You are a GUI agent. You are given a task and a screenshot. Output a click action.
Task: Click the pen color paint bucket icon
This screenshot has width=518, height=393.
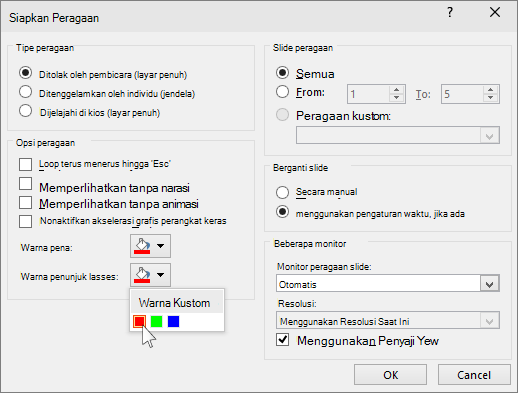[142, 246]
